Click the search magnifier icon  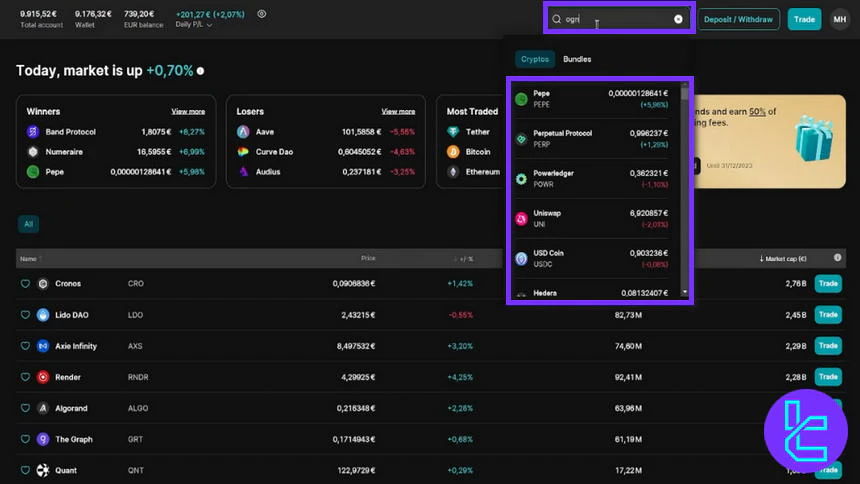[x=556, y=19]
